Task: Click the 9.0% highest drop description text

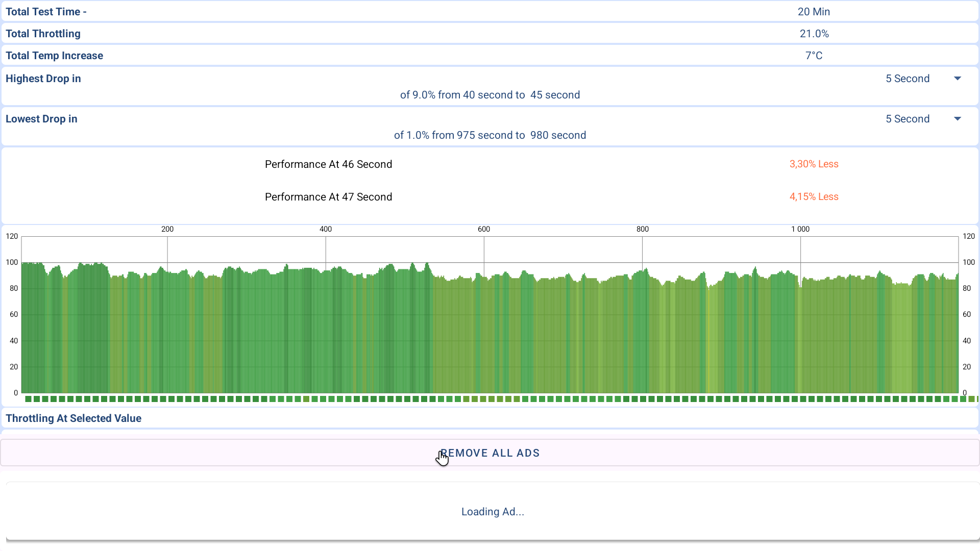Action: pyautogui.click(x=490, y=95)
